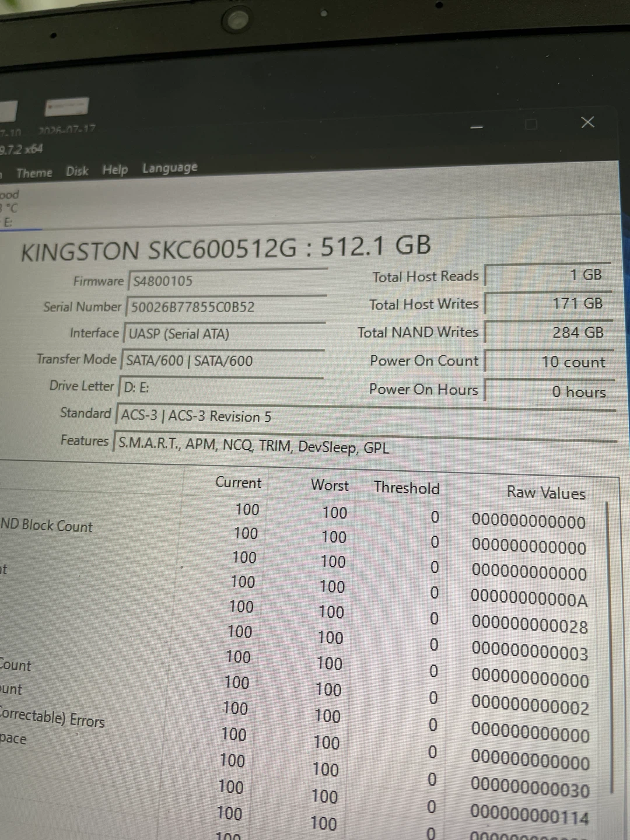Screen dimensions: 630x840
Task: Click the Total Host Reads label
Action: click(425, 276)
